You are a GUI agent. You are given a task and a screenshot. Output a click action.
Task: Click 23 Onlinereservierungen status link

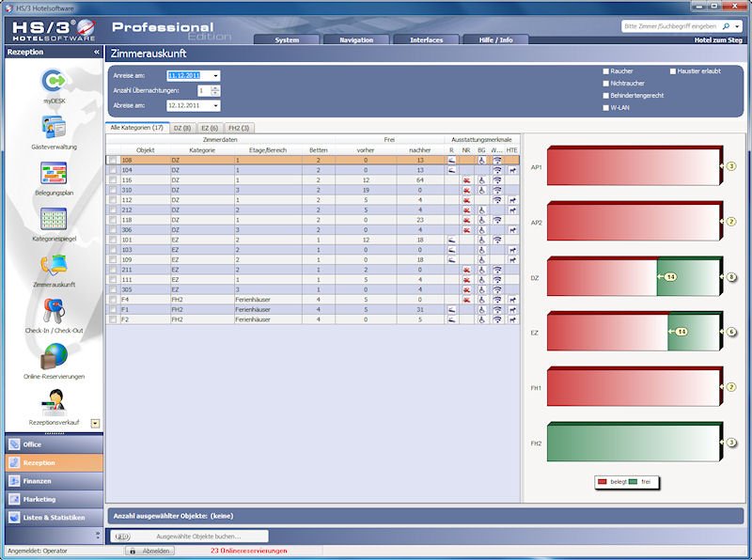pos(249,551)
